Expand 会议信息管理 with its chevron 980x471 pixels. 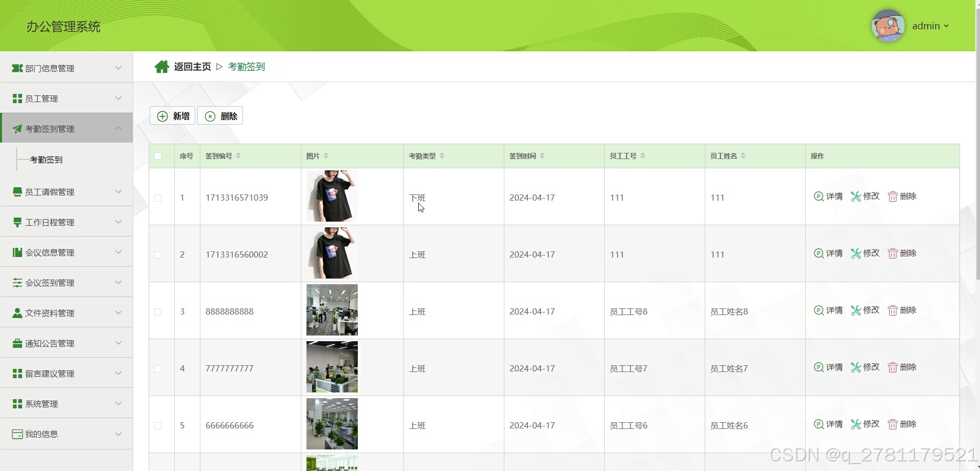[x=118, y=252]
